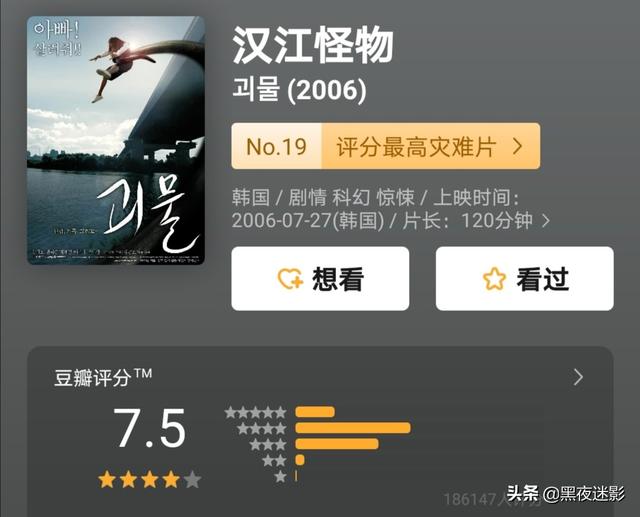This screenshot has height=517, width=640.
Task: Open the 豆瓣评分 section header
Action: [103, 377]
